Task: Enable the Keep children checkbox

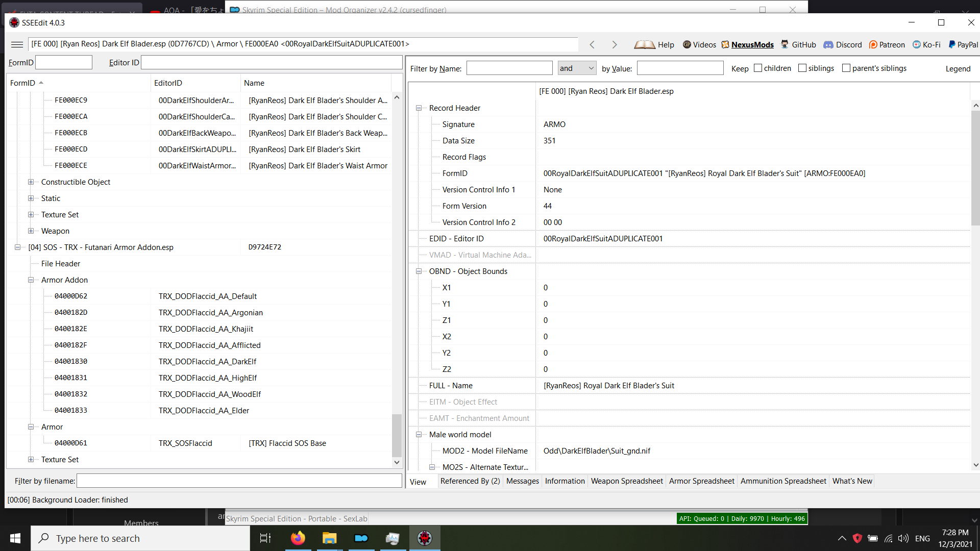Action: (758, 68)
